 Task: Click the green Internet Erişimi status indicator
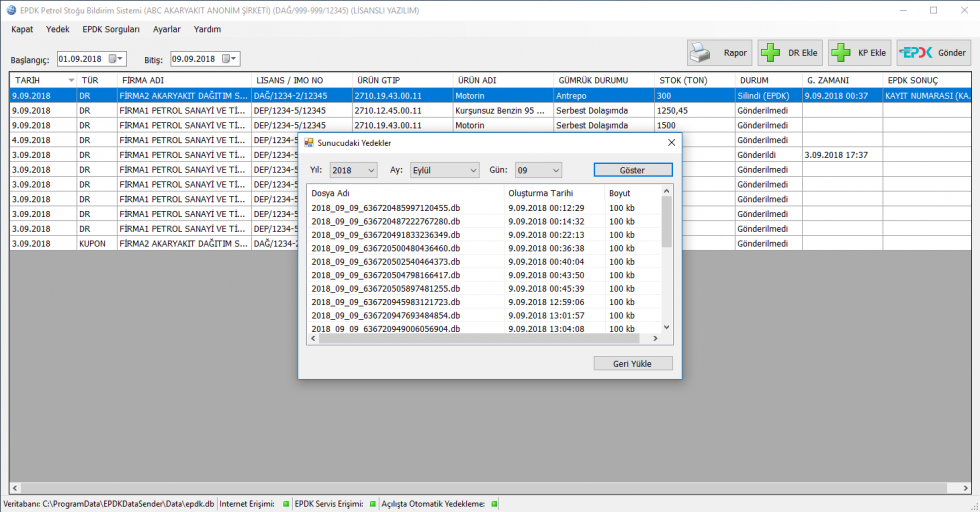tap(285, 504)
